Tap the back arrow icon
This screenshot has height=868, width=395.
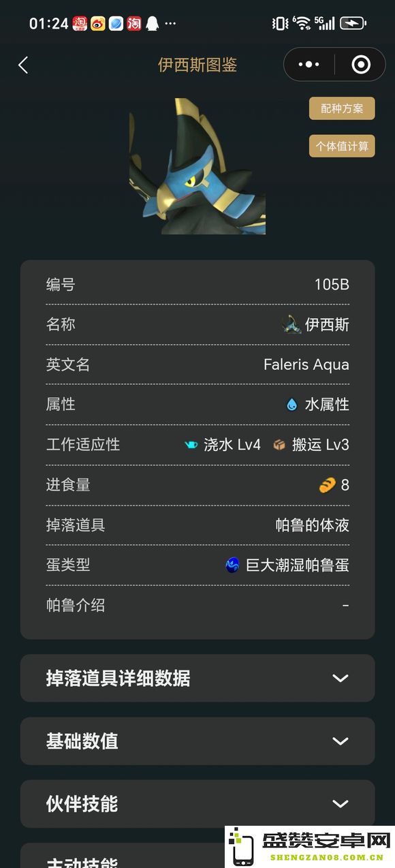coord(23,65)
